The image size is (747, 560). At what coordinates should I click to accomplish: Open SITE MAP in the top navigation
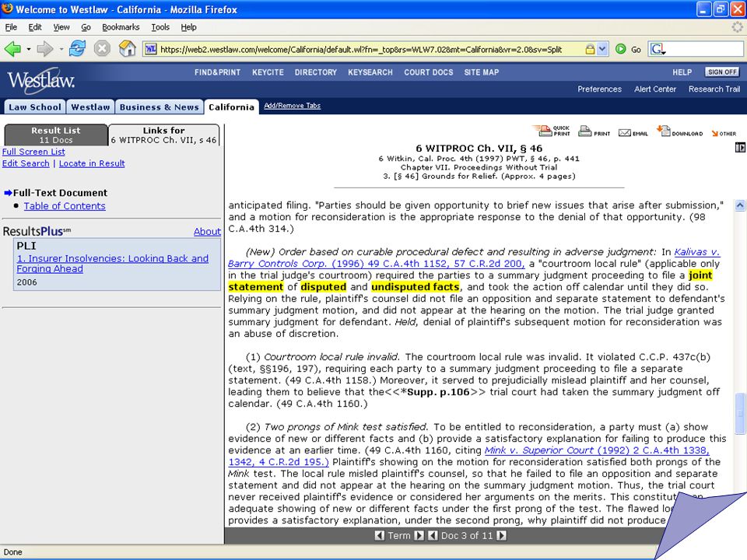(x=481, y=72)
